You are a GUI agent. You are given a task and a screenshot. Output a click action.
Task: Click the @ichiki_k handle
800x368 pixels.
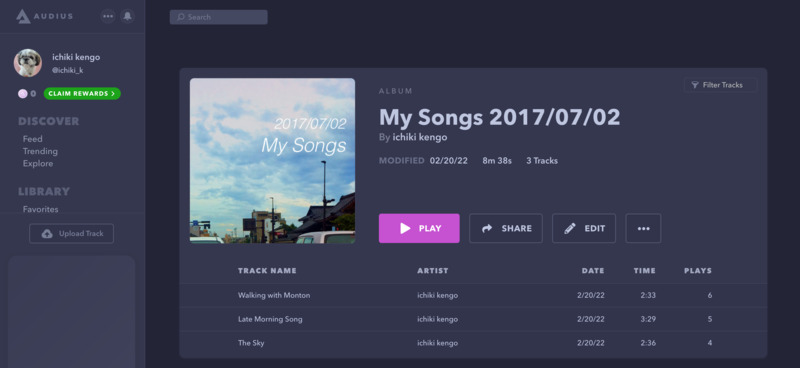tap(67, 70)
